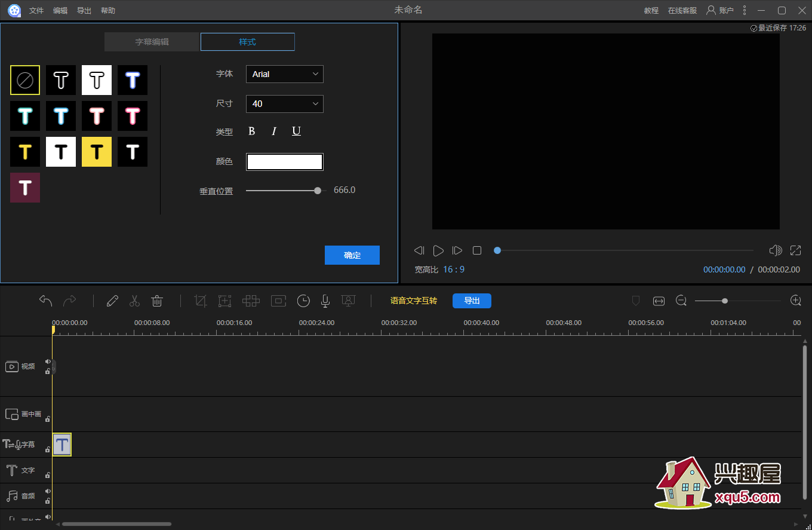
Task: Choose the yellow-background black T style
Action: 97,152
